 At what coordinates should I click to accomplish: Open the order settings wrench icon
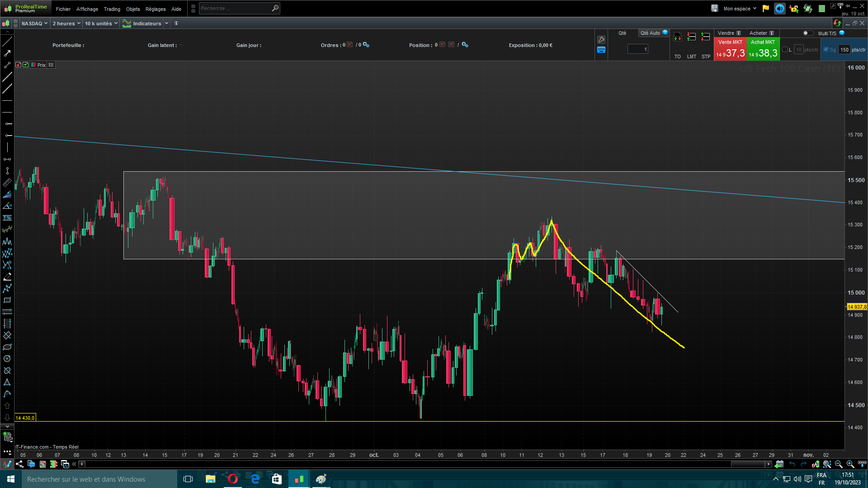[601, 40]
